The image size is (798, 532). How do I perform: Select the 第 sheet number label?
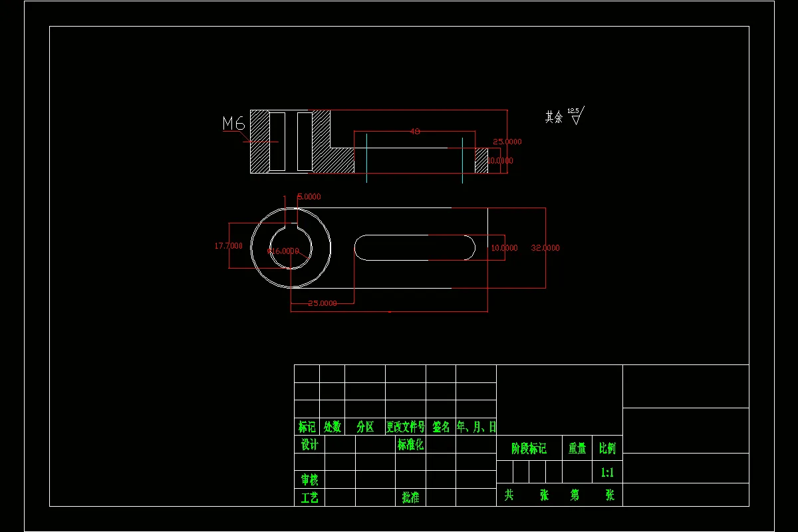575,495
